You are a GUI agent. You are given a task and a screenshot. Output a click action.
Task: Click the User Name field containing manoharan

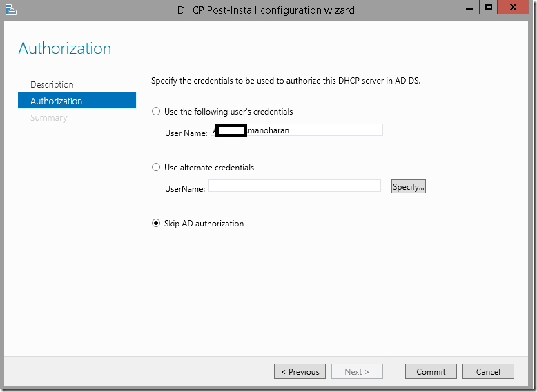[x=297, y=130]
